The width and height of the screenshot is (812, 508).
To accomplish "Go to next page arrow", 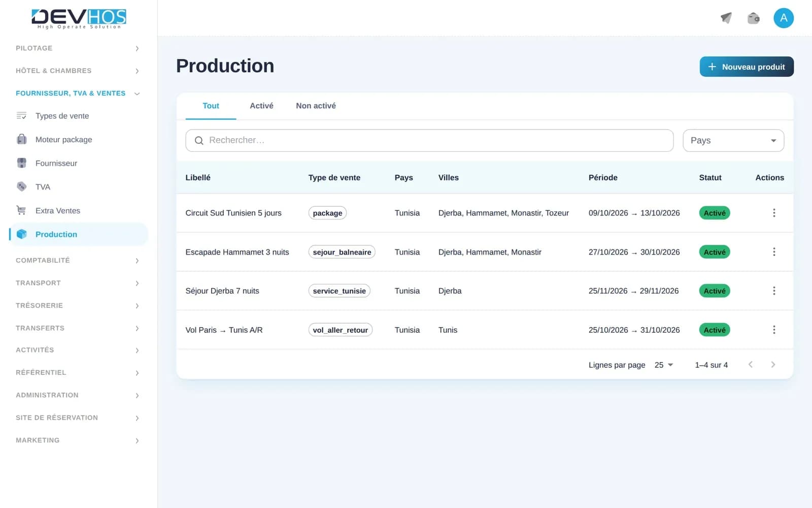I will (x=773, y=365).
